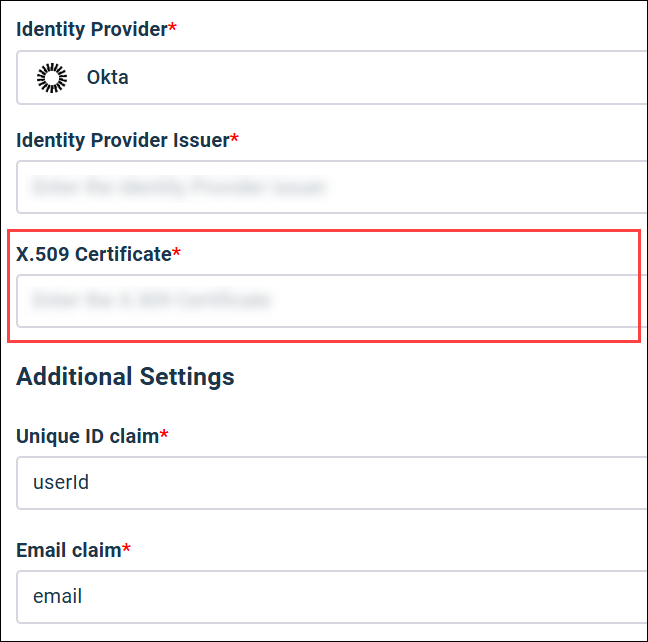Viewport: 648px width, 642px height.
Task: Click the required asterisk after Email claim
Action: coord(126,548)
